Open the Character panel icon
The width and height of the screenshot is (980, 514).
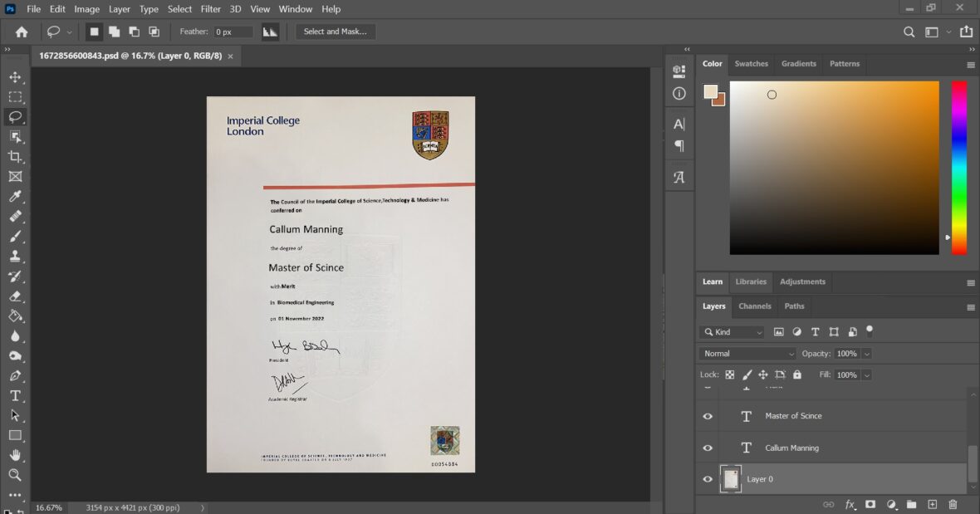pyautogui.click(x=679, y=124)
